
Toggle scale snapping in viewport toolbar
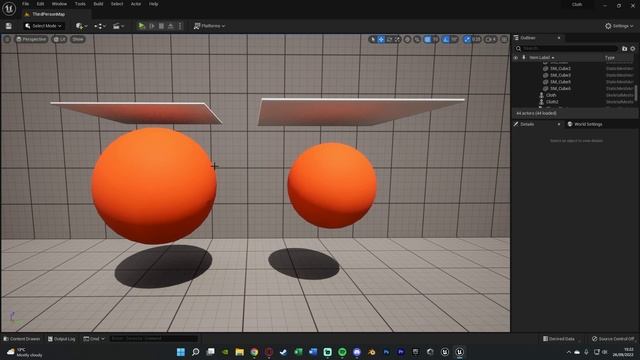click(467, 39)
